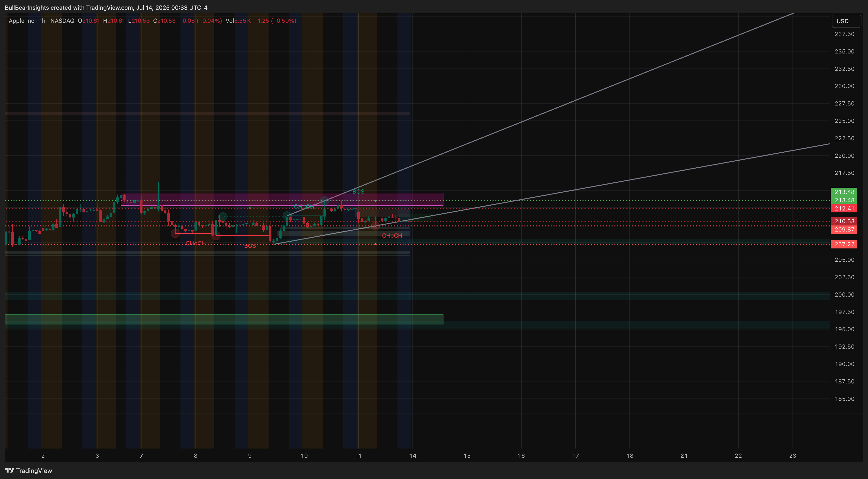Click the red 209.87 price tag
Image resolution: width=868 pixels, height=479 pixels.
point(844,230)
